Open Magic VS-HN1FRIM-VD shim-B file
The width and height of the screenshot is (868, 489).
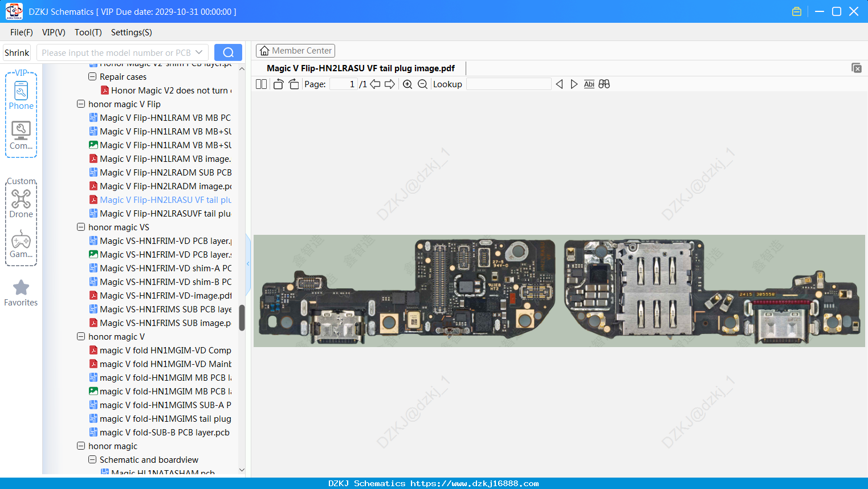[160, 282]
